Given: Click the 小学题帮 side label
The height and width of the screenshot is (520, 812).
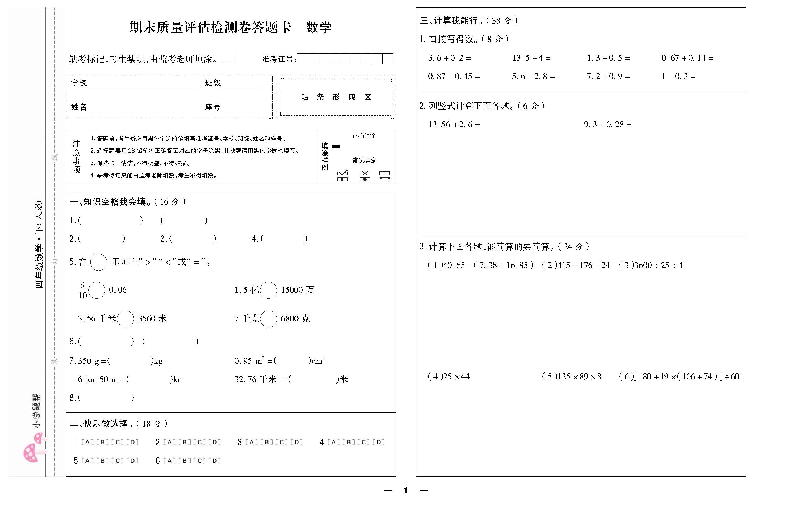Looking at the screenshot, I should click(36, 411).
